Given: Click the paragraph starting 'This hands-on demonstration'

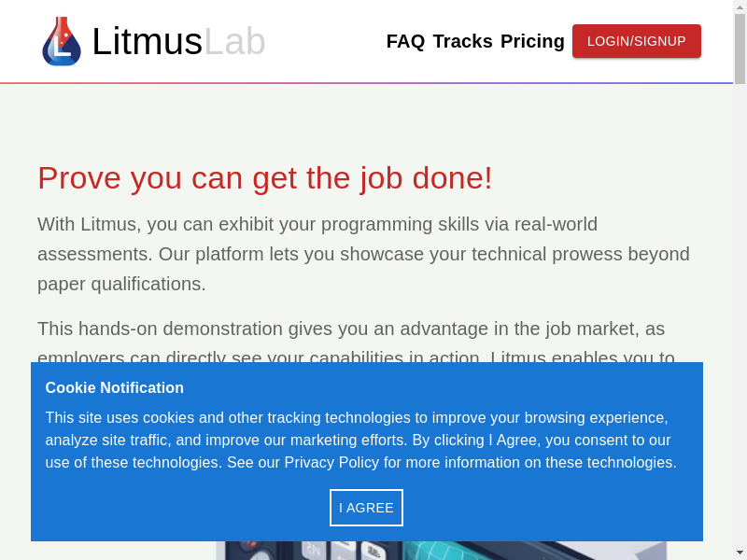Looking at the screenshot, I should click(350, 329).
